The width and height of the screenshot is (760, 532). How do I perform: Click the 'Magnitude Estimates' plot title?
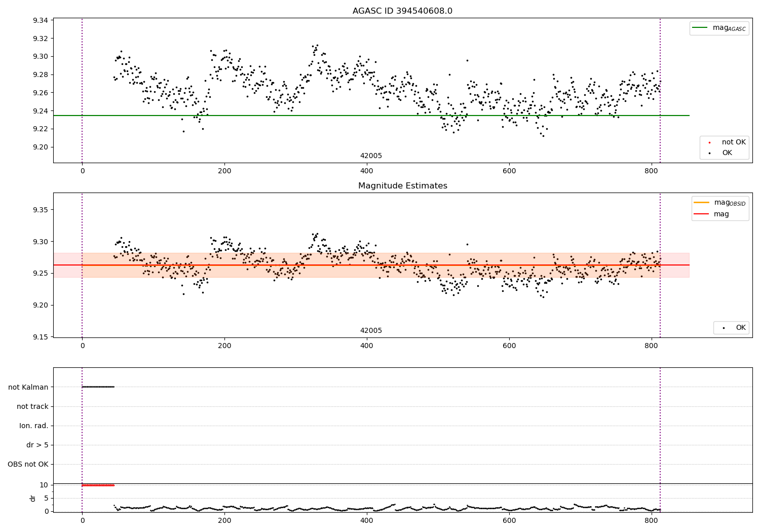click(x=402, y=186)
